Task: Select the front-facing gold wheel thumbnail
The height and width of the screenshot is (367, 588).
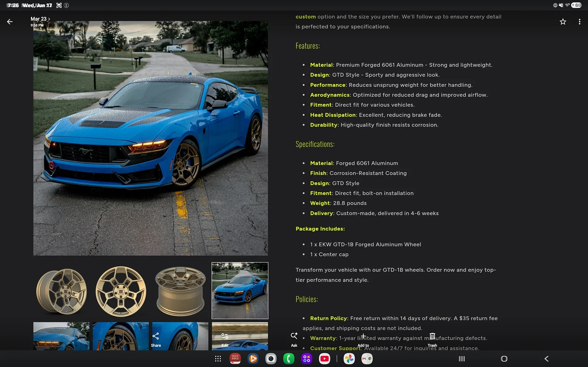Action: coord(121,291)
